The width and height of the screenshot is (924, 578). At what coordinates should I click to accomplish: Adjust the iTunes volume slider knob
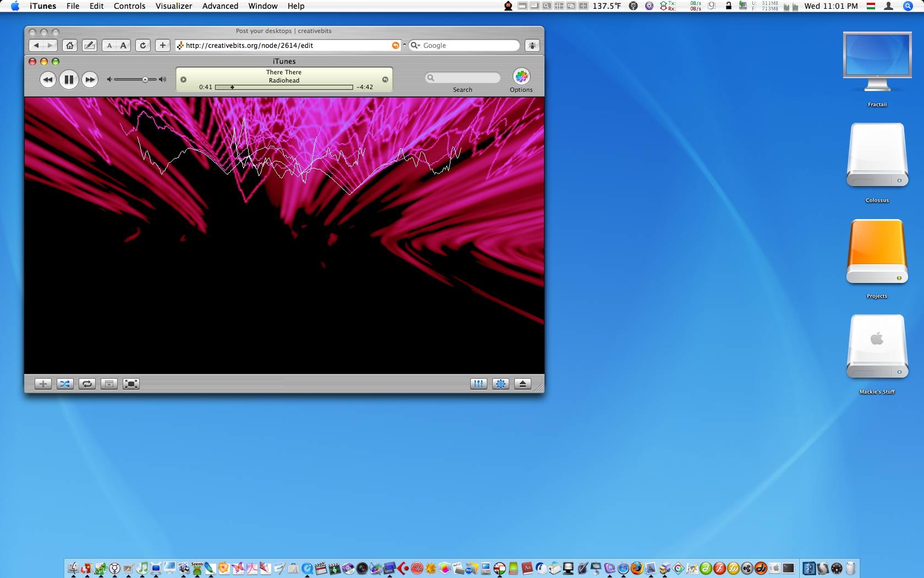pos(145,79)
